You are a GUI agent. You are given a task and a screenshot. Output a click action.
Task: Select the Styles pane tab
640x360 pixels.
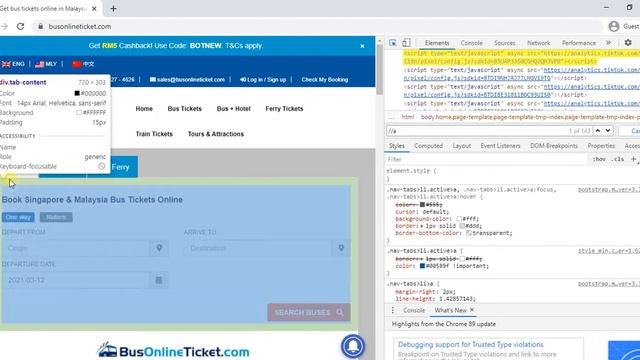396,146
